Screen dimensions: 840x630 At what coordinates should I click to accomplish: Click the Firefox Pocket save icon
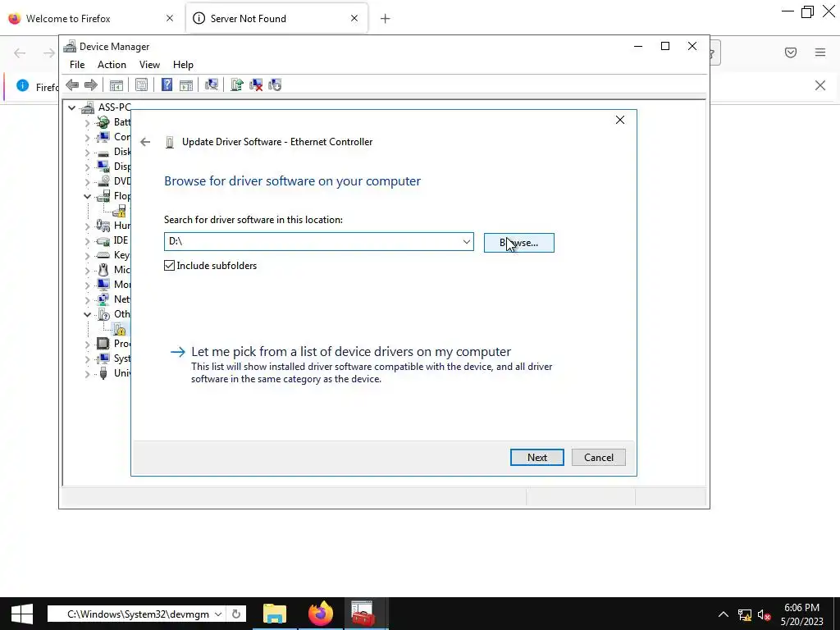(x=791, y=52)
